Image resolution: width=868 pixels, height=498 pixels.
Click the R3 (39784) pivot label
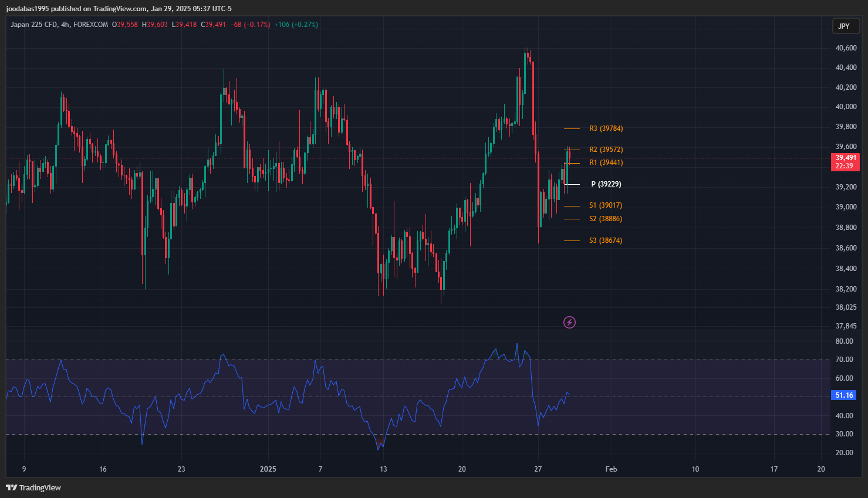coord(606,128)
